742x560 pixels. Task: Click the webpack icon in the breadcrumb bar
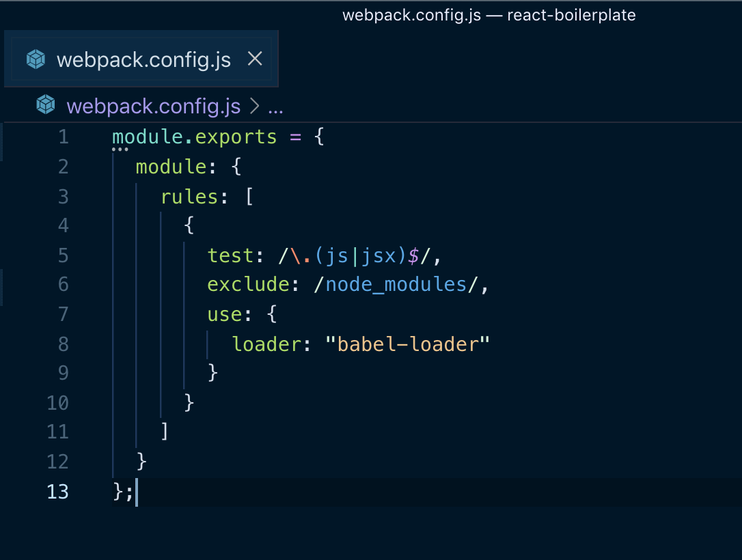(45, 104)
